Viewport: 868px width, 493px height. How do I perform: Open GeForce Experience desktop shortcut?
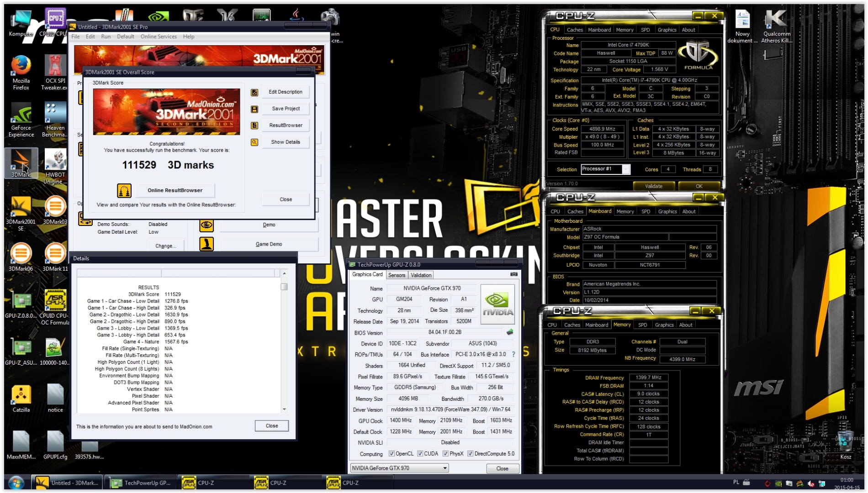pos(21,120)
